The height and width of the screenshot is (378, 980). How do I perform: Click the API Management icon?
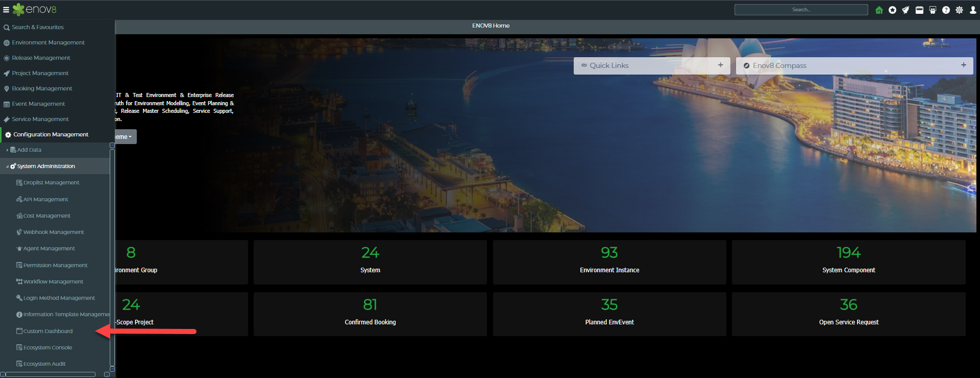coord(19,199)
